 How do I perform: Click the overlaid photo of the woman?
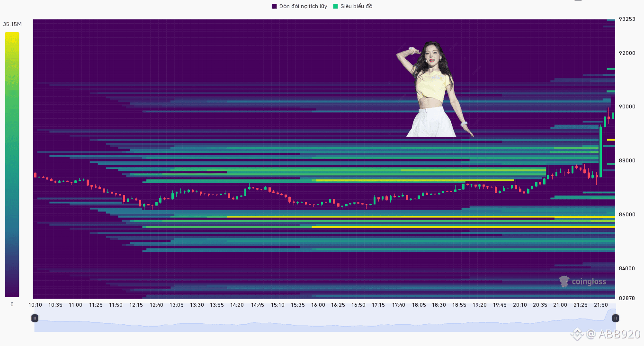tap(432, 90)
